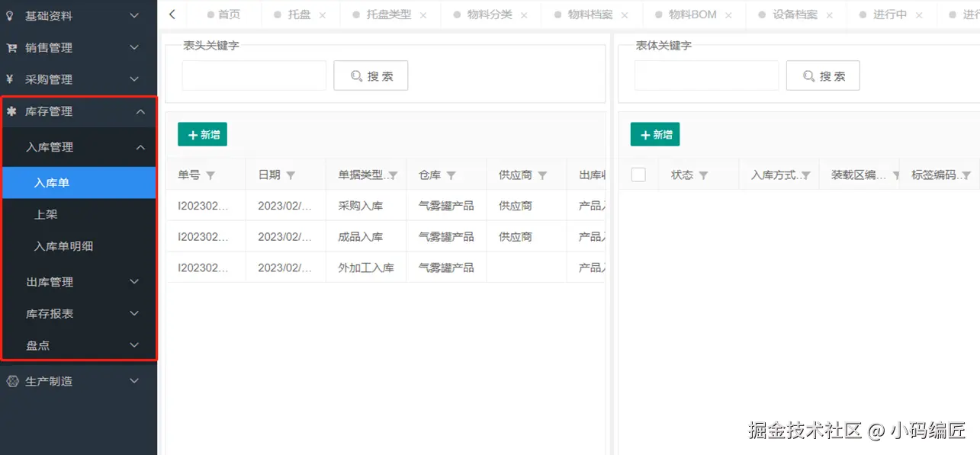The width and height of the screenshot is (980, 455).
Task: Click 气雾罐产品 in the 外加工入库 row
Action: [446, 268]
